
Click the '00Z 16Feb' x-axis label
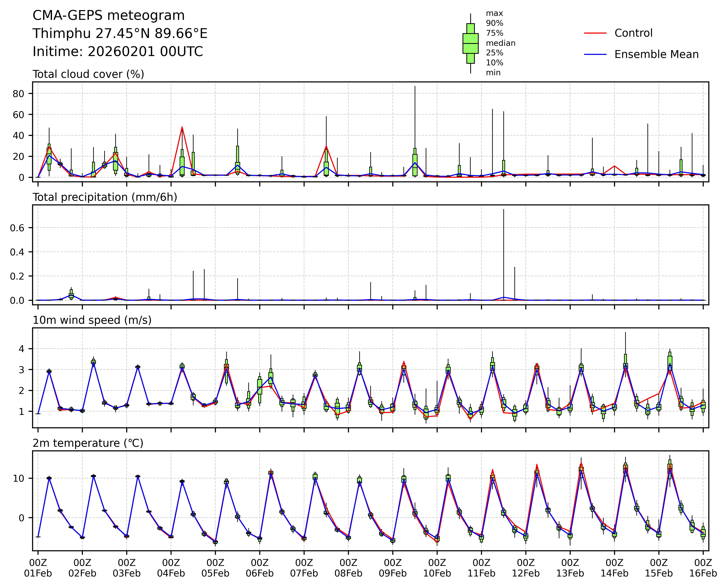point(703,568)
